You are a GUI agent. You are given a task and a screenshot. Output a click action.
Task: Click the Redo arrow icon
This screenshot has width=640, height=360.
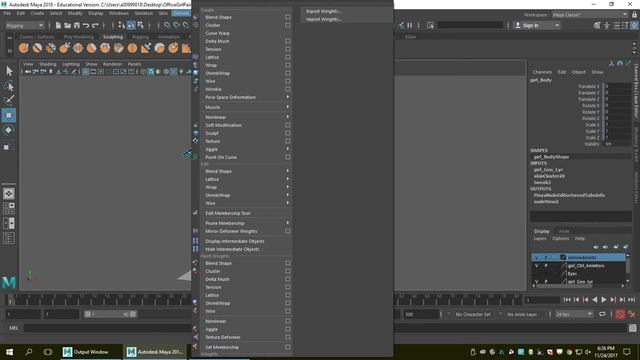coord(95,25)
